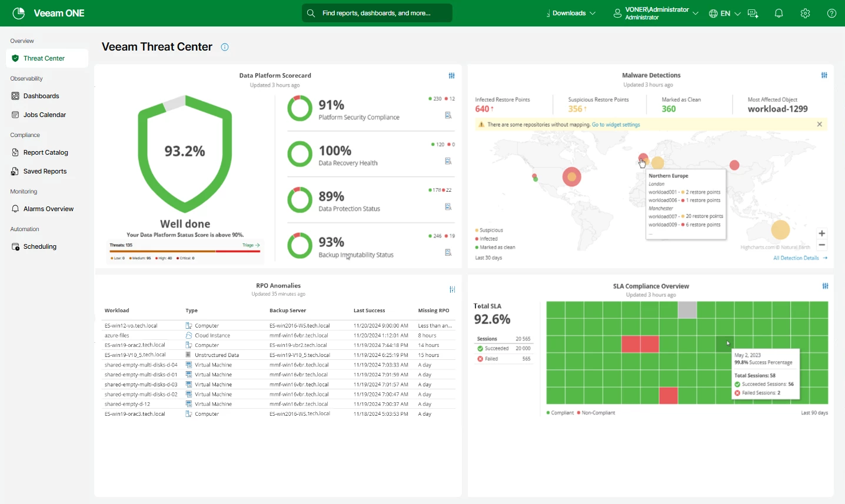Click the Backup Immutability Status donut chart
This screenshot has height=504, width=845.
coord(300,245)
